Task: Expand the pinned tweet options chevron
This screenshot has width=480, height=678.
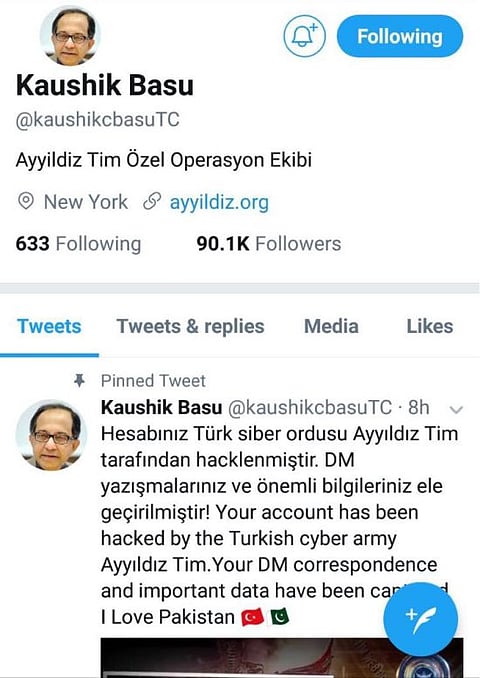Action: [456, 409]
